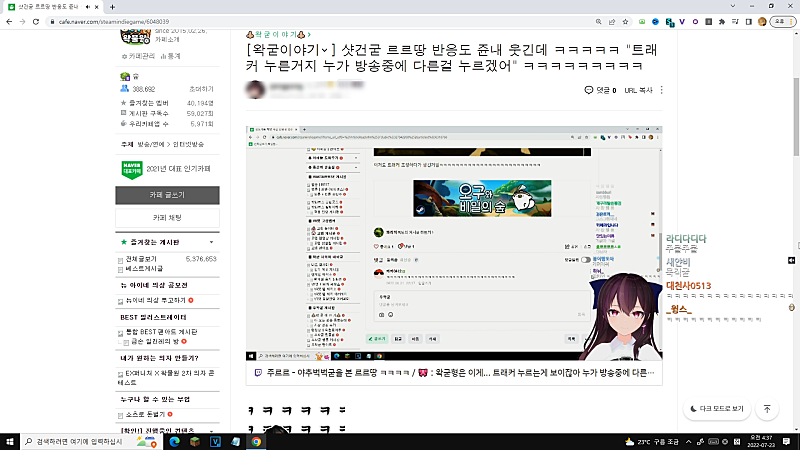Viewport: 800px width, 450px height.
Task: Open the 소스로 돈벌기 board
Action: tap(145, 414)
